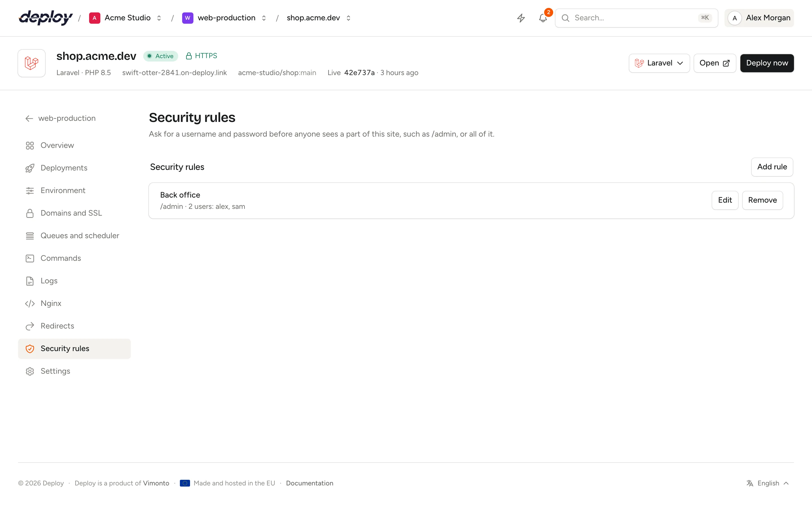Open the Alex Morgan account menu

(759, 18)
